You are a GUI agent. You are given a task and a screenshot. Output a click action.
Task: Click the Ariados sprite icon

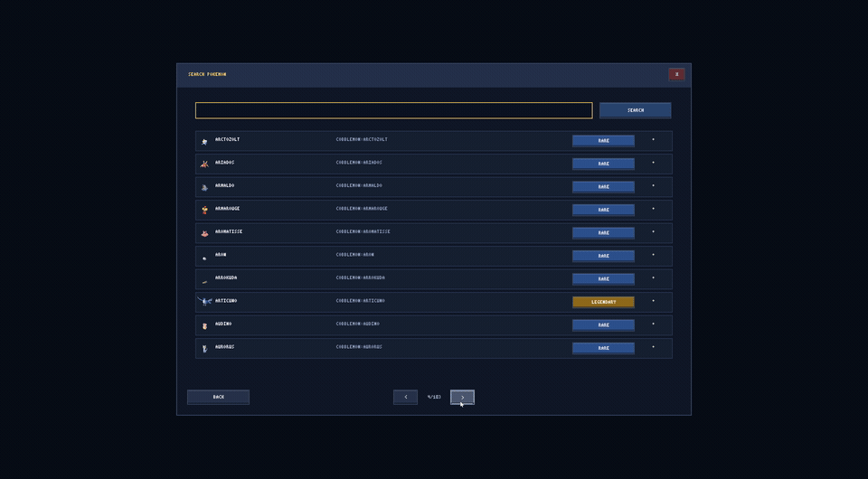[204, 164]
